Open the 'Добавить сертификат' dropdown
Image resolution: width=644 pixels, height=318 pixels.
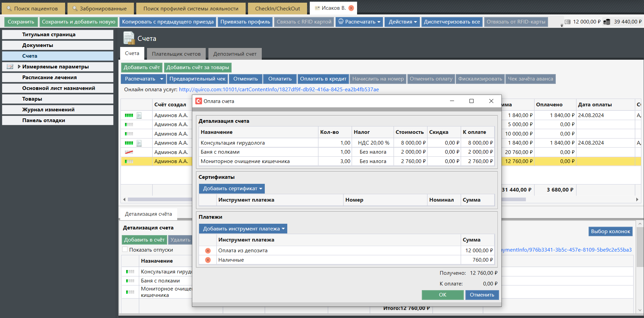click(x=232, y=189)
